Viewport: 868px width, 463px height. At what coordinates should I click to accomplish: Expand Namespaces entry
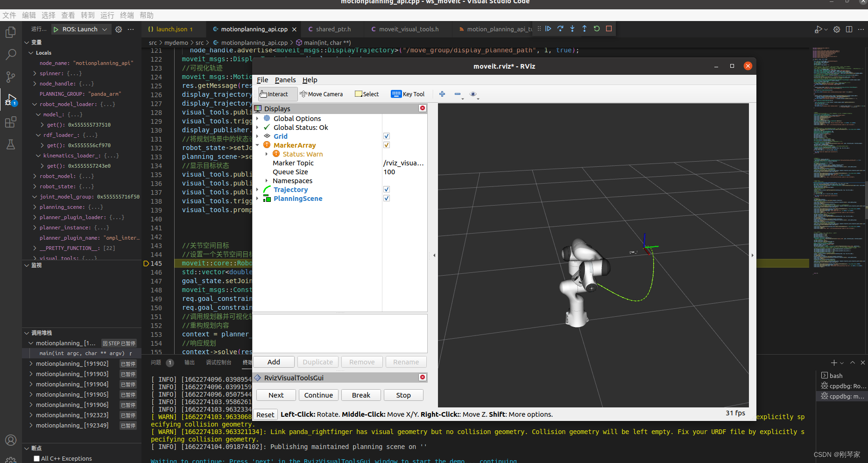[267, 181]
